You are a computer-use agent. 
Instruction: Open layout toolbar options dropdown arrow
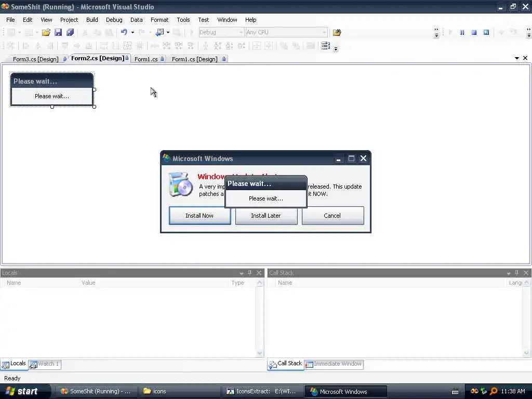click(336, 49)
